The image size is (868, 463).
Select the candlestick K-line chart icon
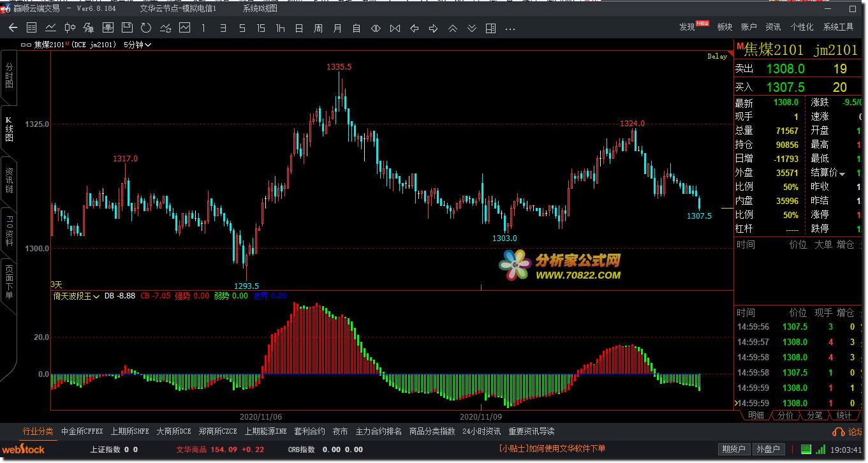click(x=70, y=28)
